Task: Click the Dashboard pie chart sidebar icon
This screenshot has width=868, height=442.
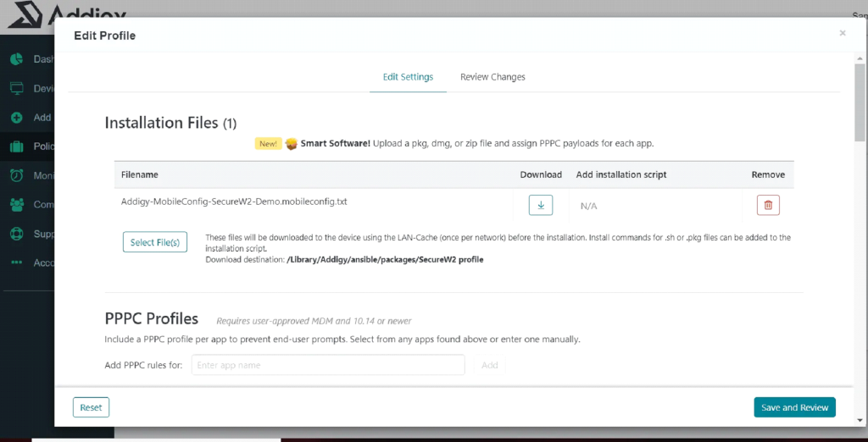Action: (x=16, y=59)
